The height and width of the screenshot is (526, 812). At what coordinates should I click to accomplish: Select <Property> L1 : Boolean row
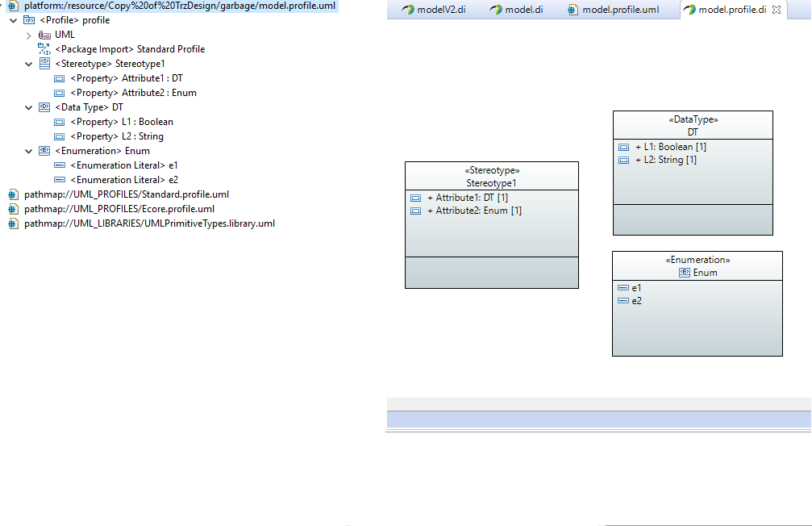(122, 123)
